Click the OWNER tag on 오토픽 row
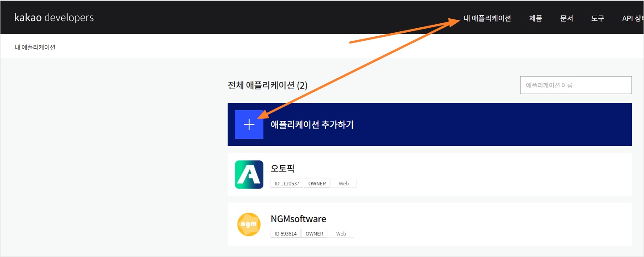 pyautogui.click(x=317, y=183)
